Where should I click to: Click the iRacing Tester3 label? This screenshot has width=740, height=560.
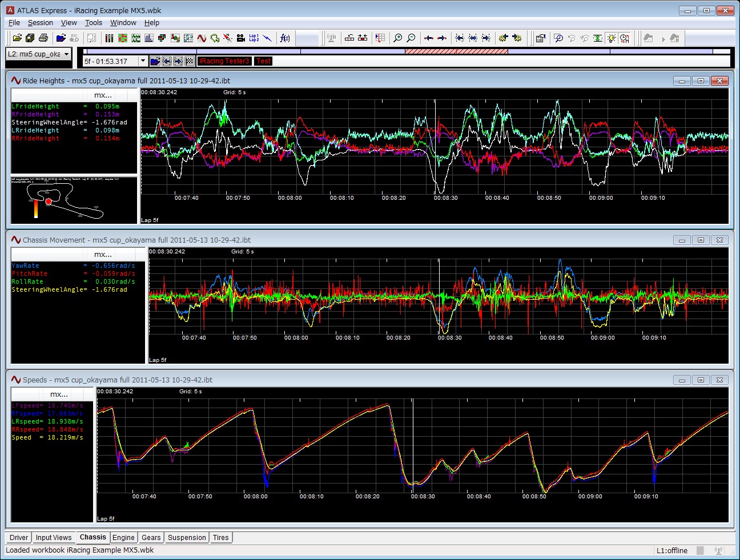(224, 61)
